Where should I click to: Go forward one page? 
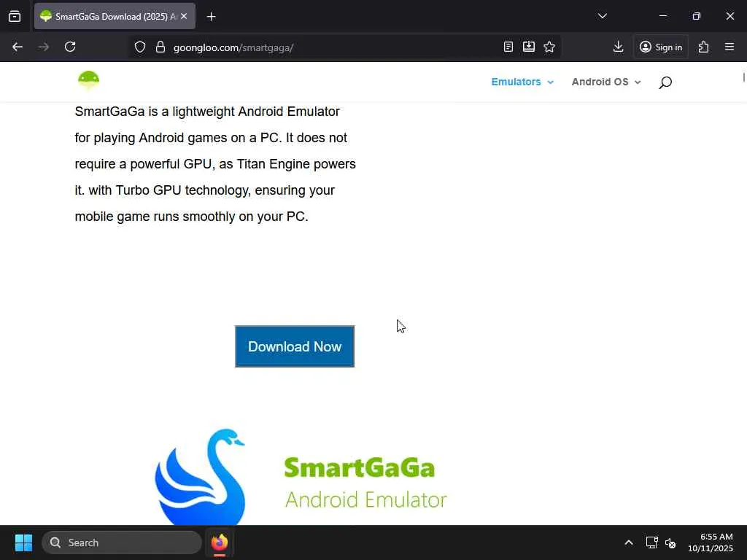(44, 47)
